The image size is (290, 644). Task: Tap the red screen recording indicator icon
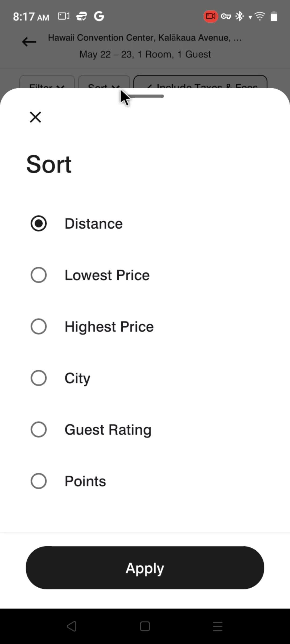(x=211, y=16)
